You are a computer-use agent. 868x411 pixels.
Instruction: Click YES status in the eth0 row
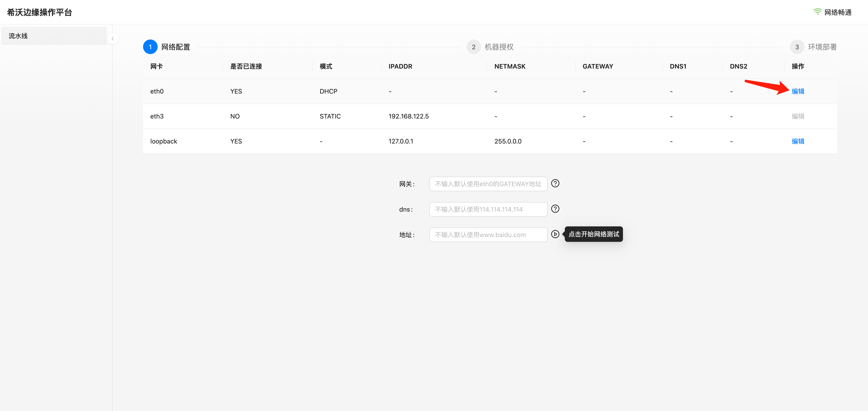coord(236,91)
